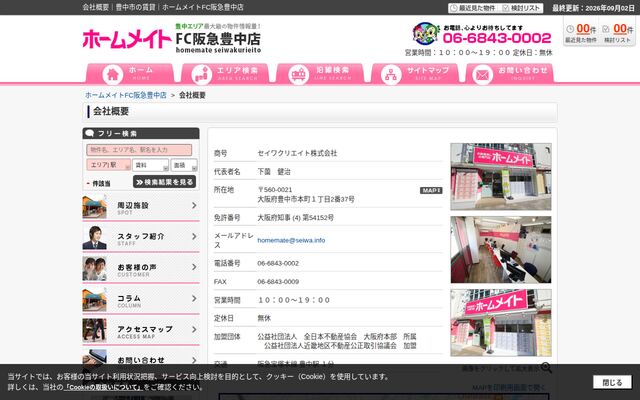Click the 閉じる button on cookie banner

tap(612, 382)
